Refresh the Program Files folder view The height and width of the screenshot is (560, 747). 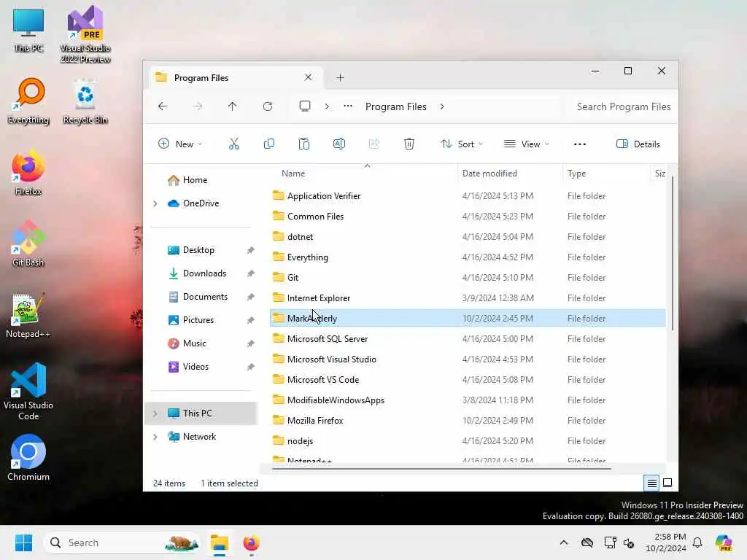(268, 106)
